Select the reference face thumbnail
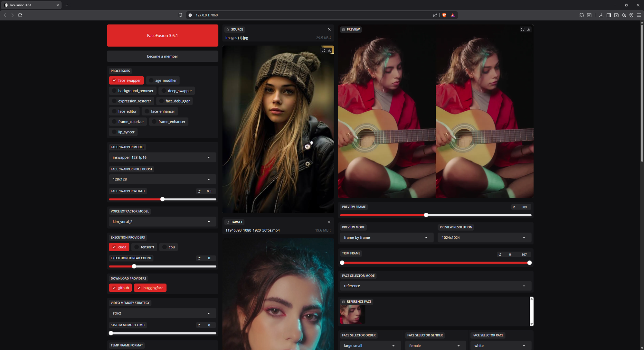Viewport: 644px width, 350px height. [x=353, y=314]
